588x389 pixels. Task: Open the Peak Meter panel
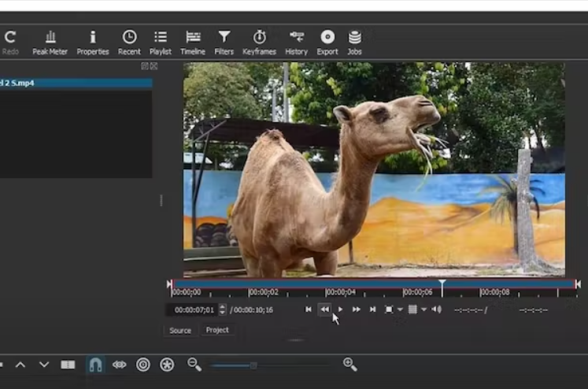click(50, 43)
